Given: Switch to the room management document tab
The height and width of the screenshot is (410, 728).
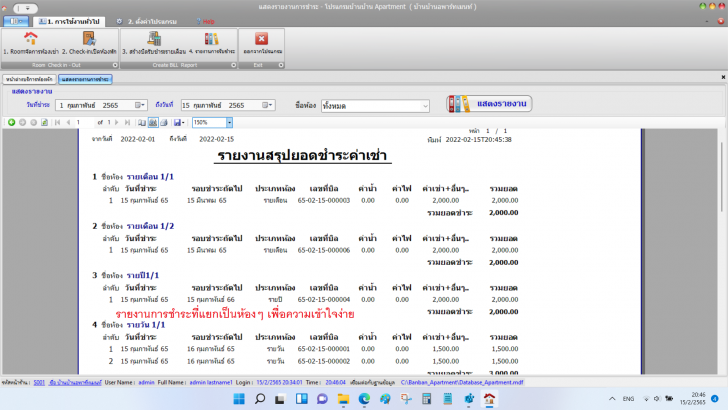Looking at the screenshot, I should click(29, 79).
